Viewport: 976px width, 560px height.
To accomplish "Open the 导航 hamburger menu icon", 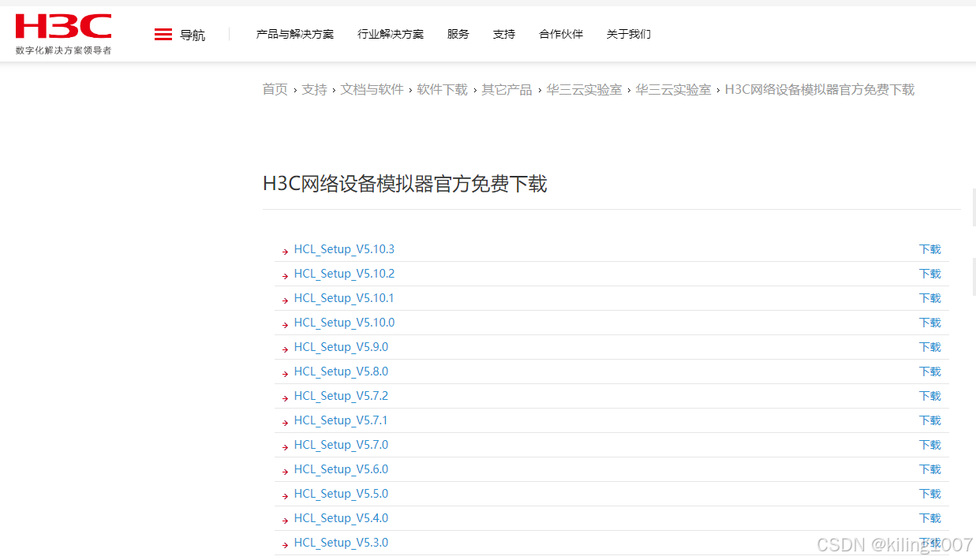I will tap(163, 35).
